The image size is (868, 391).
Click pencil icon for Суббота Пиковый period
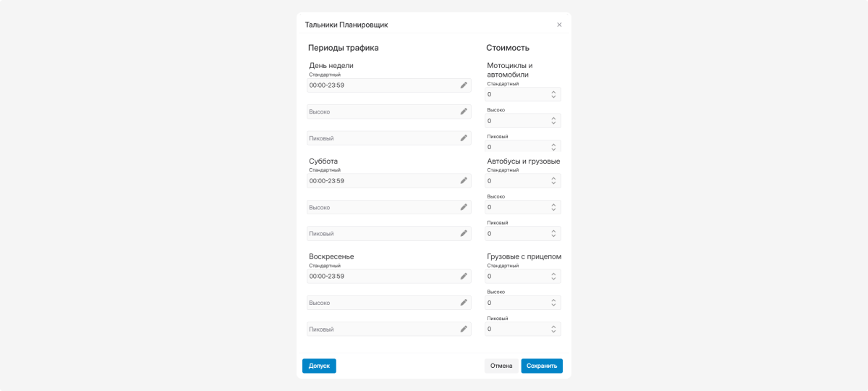pos(464,233)
